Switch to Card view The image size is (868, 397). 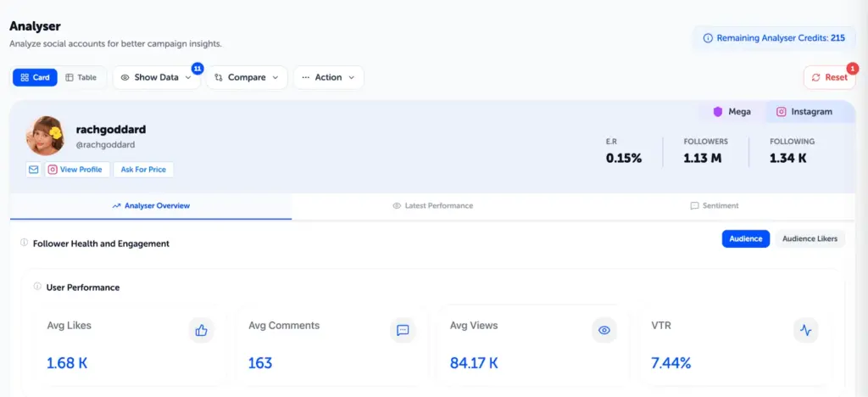pyautogui.click(x=35, y=77)
